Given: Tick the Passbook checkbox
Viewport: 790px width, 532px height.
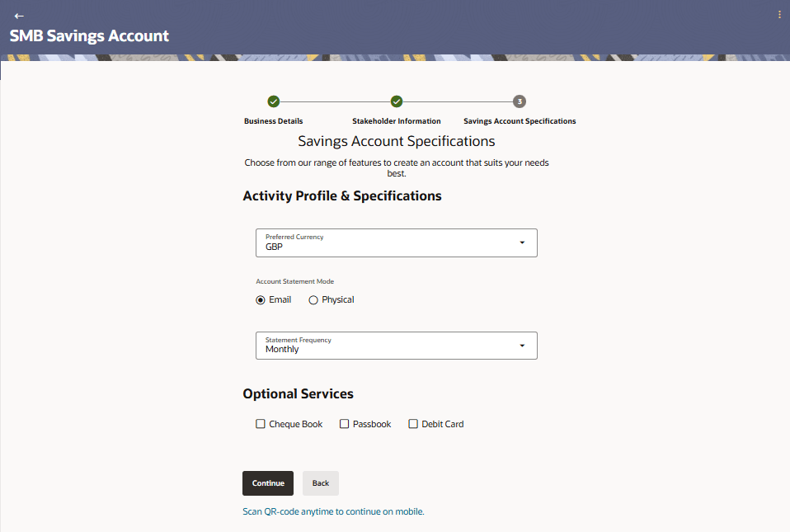Looking at the screenshot, I should point(344,424).
